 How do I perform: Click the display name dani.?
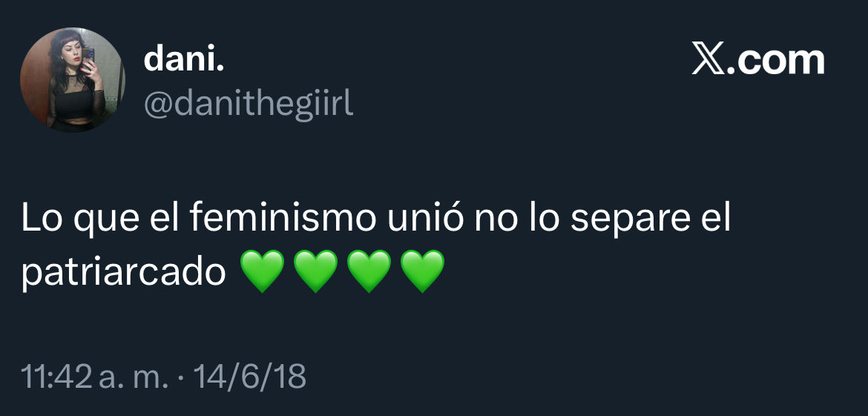pos(184,59)
